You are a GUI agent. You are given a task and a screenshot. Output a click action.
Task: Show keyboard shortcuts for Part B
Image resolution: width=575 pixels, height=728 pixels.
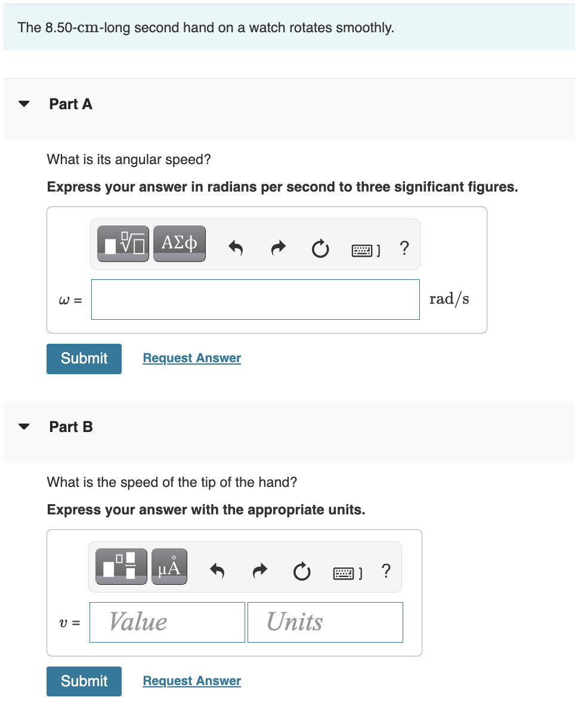(x=346, y=572)
